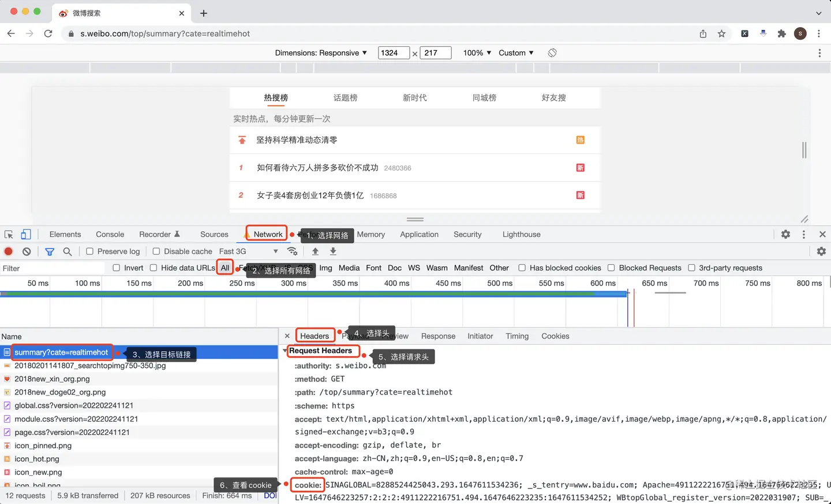Check 3rd-party requests option

(691, 268)
